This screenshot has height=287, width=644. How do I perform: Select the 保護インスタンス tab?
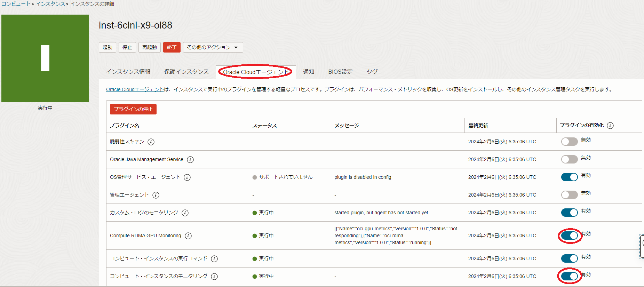coord(186,72)
